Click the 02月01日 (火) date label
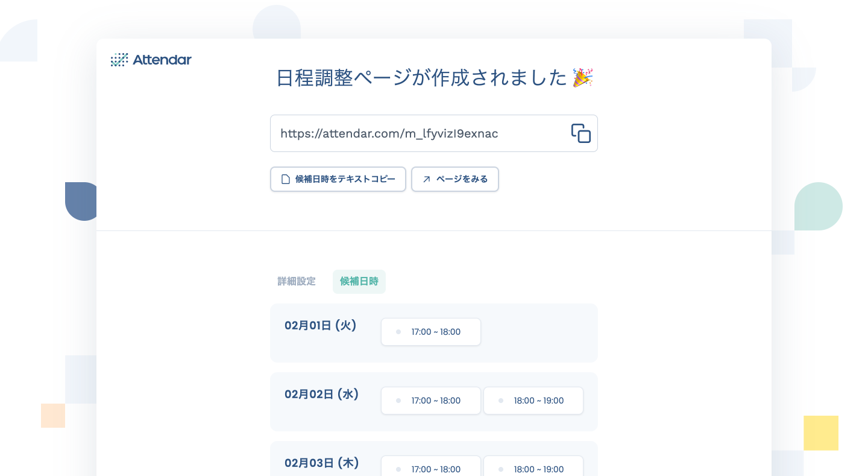The height and width of the screenshot is (476, 868). [x=321, y=326]
